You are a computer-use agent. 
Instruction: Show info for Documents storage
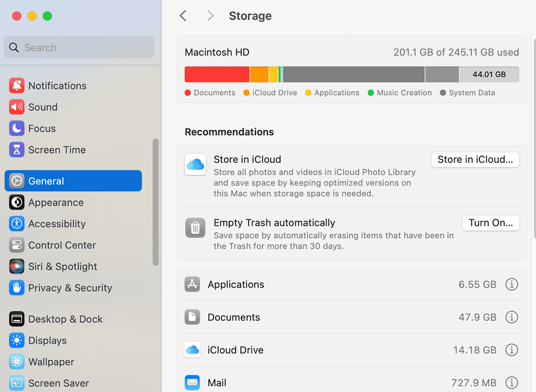511,317
